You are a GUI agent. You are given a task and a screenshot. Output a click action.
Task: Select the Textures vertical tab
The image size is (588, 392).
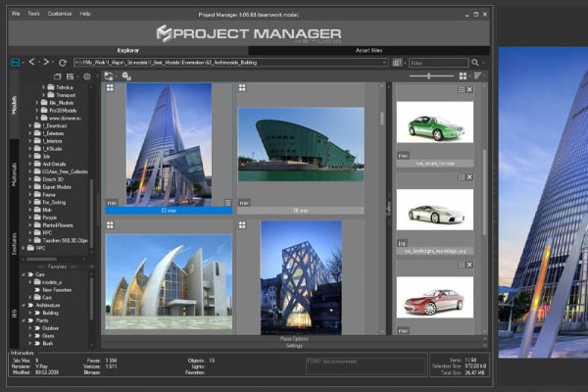coord(15,244)
